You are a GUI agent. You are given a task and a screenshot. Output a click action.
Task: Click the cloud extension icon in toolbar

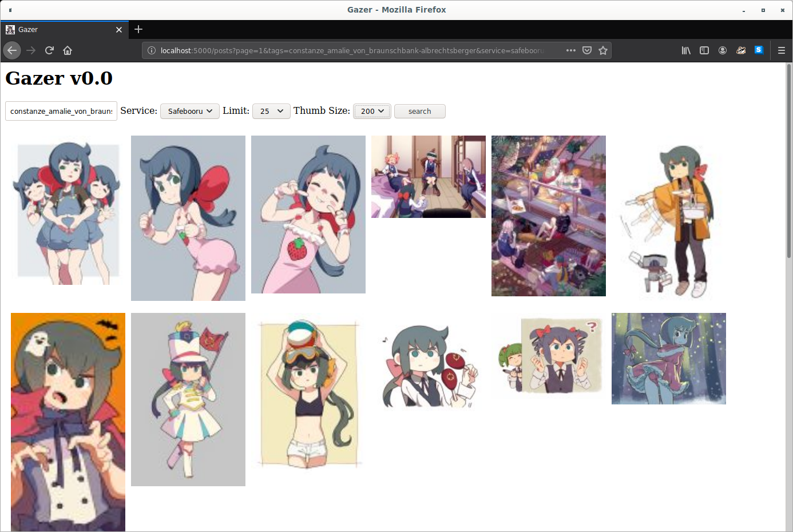pyautogui.click(x=741, y=50)
